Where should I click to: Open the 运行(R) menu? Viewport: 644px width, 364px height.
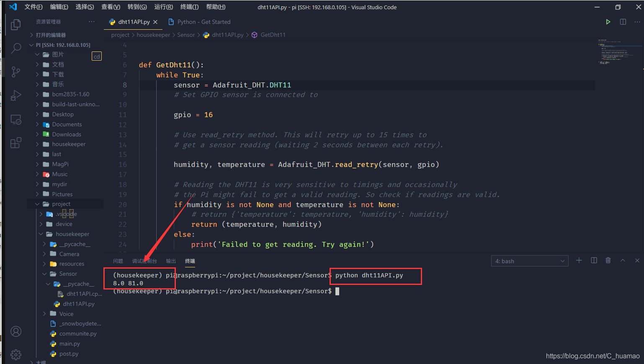click(163, 7)
